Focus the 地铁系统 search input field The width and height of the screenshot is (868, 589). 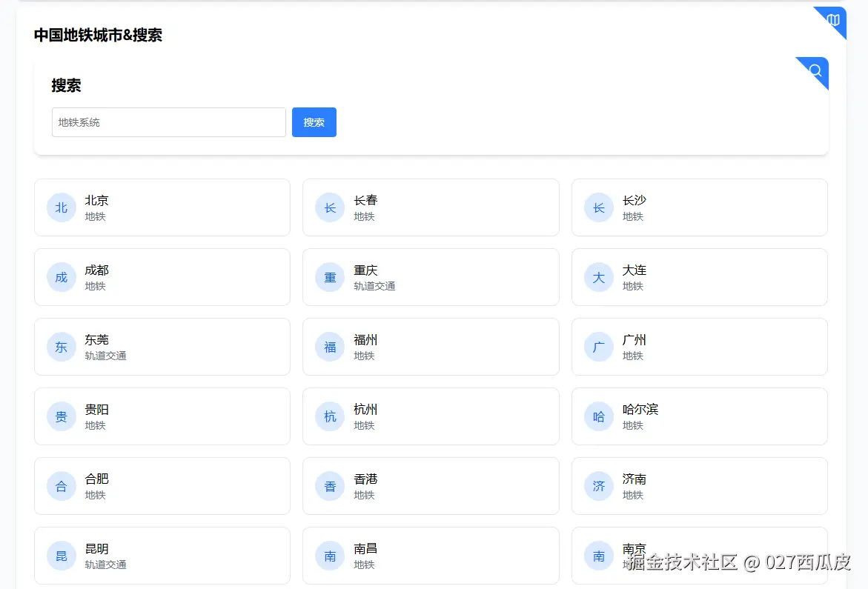(168, 122)
